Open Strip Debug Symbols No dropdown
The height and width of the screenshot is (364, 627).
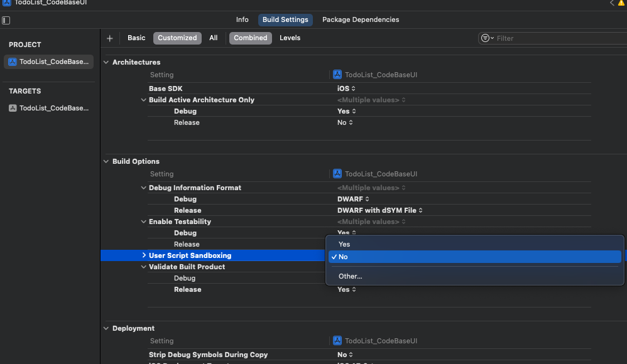point(345,355)
